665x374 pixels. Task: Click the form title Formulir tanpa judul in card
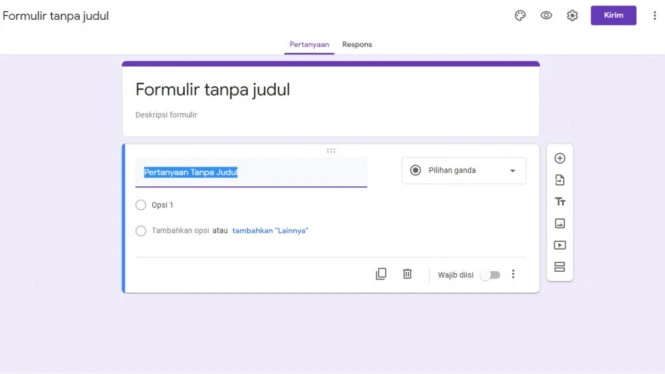[x=212, y=89]
